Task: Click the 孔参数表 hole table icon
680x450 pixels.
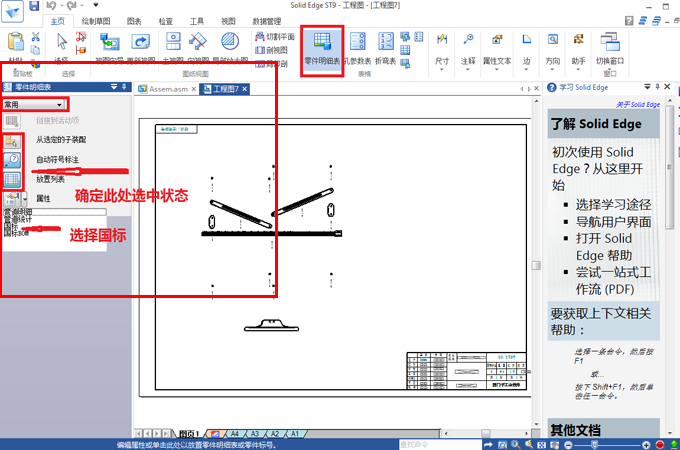Action: coord(357,47)
